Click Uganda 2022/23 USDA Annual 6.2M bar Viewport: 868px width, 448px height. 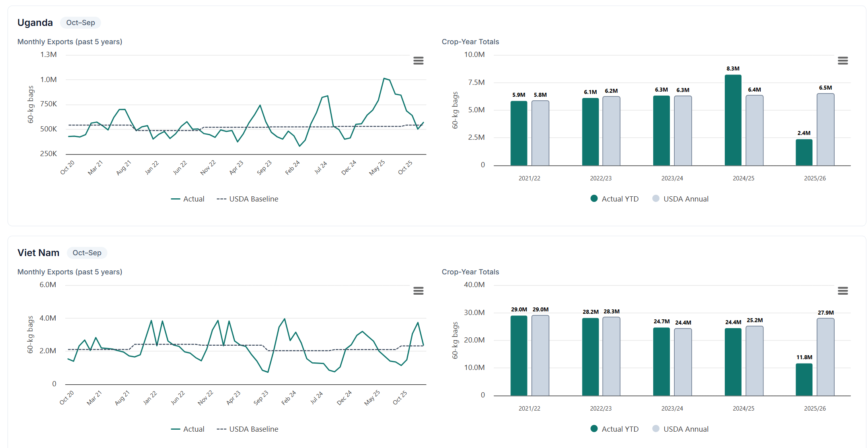pos(611,131)
